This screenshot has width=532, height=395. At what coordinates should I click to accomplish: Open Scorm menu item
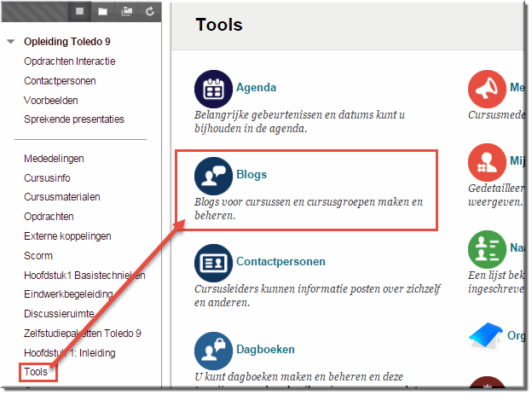(x=38, y=256)
